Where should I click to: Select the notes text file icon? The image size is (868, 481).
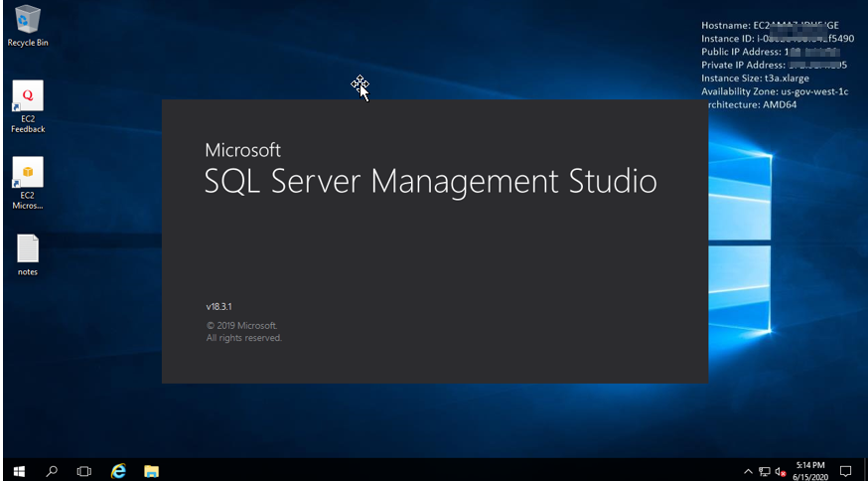tap(28, 254)
